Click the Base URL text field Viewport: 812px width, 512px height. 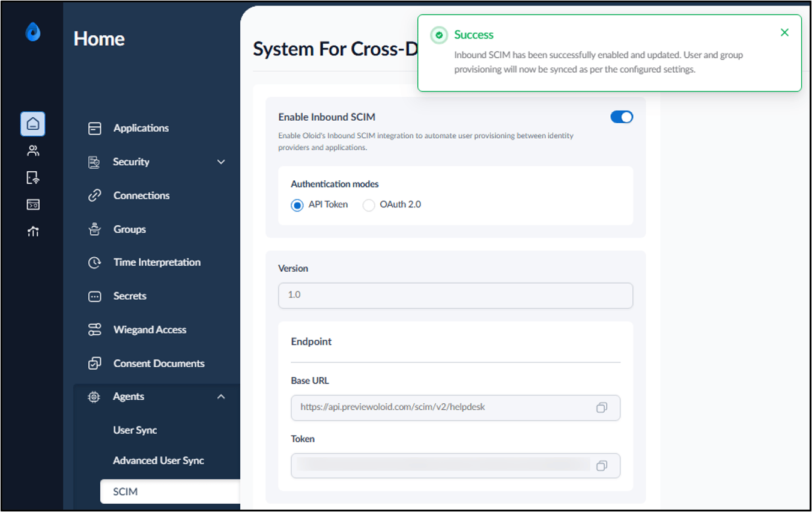455,407
